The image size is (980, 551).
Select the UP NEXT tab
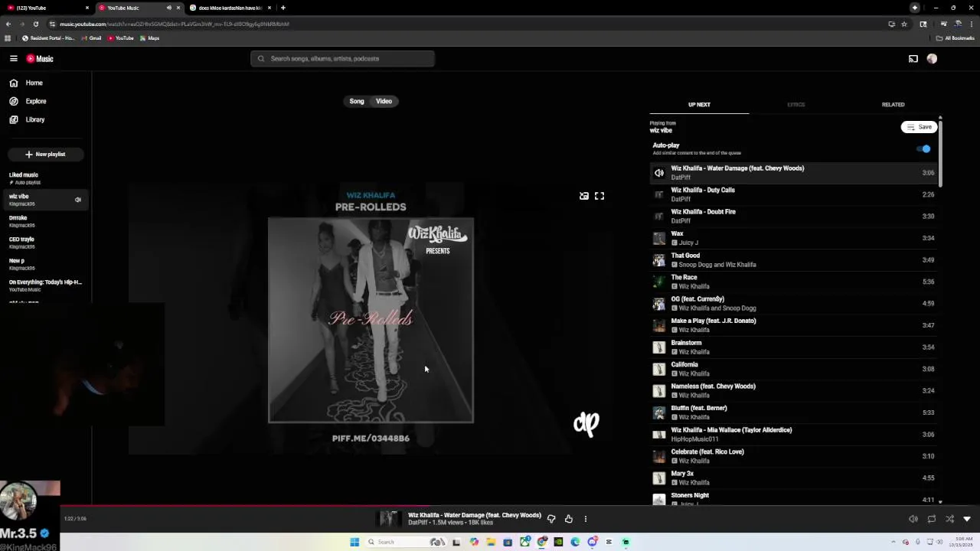pyautogui.click(x=699, y=105)
